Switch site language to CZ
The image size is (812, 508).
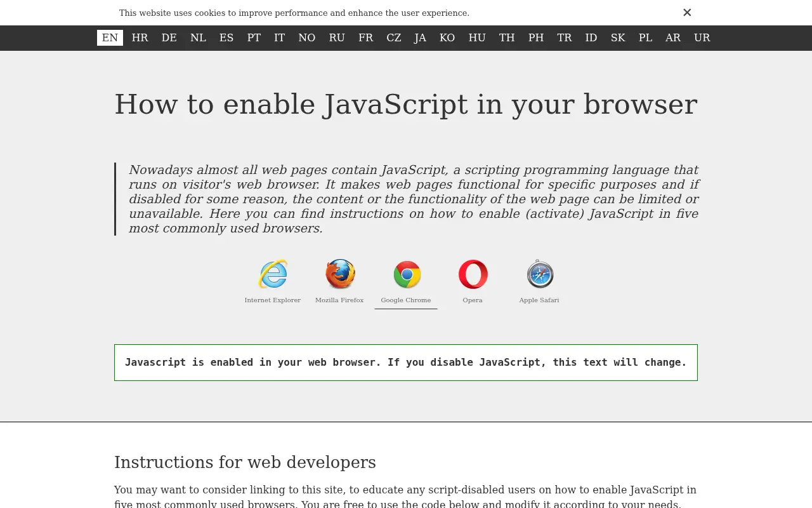[394, 37]
